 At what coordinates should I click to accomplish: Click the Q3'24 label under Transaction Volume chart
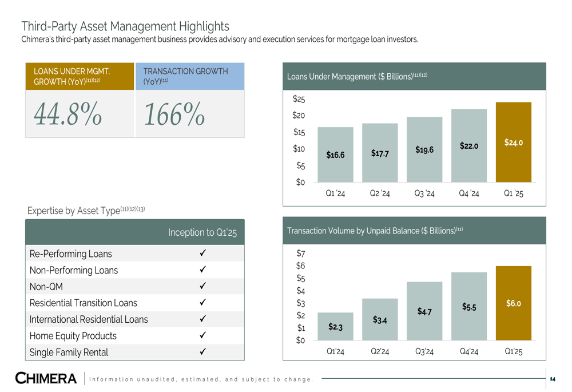[424, 351]
